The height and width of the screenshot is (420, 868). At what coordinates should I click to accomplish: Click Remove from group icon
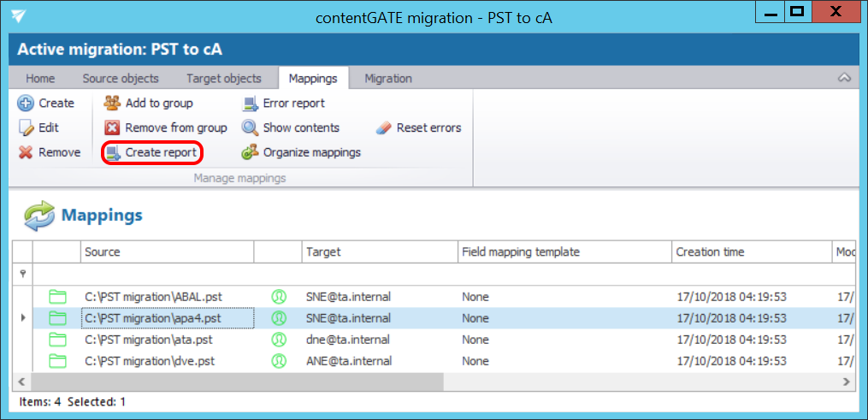pos(112,128)
